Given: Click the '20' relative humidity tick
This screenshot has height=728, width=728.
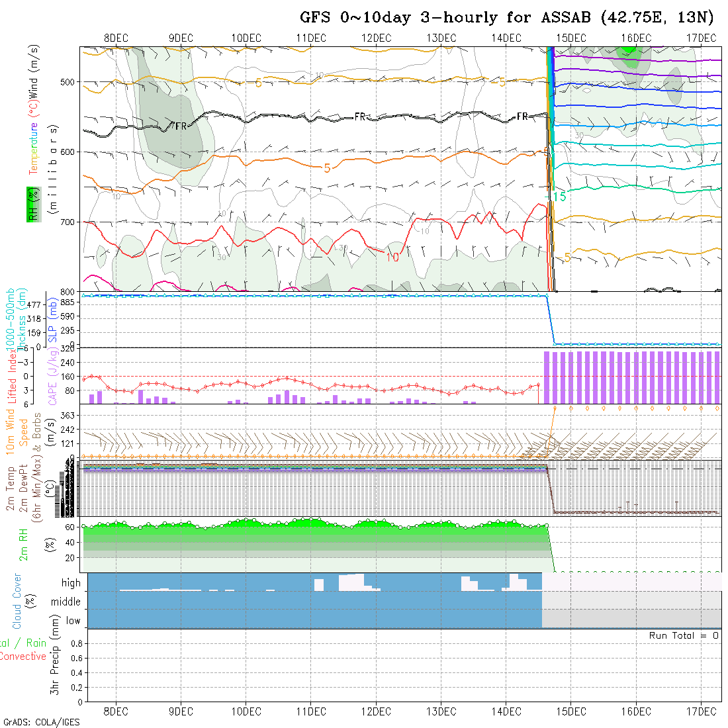Looking at the screenshot, I should coord(69,558).
